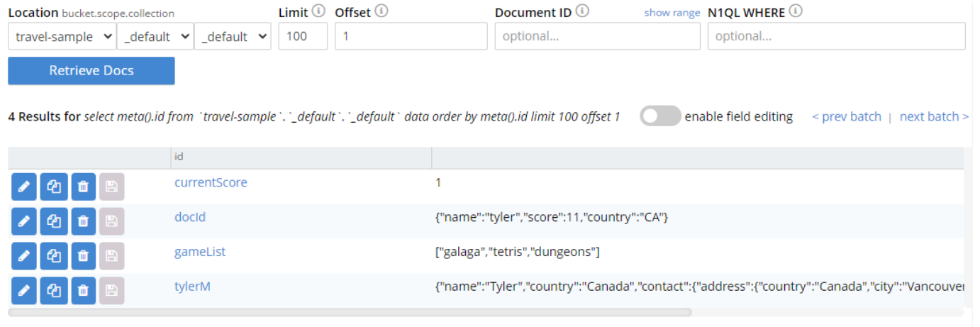Click the save icon in gameList row
980x327 pixels.
(x=111, y=255)
